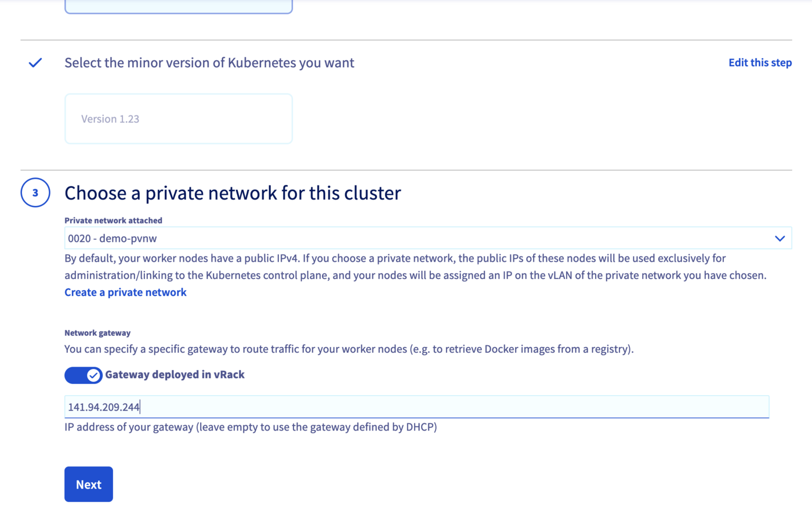Screen dimensions: 812x514
Task: Click the heading Choose a private network for this cluster
Action: [232, 192]
